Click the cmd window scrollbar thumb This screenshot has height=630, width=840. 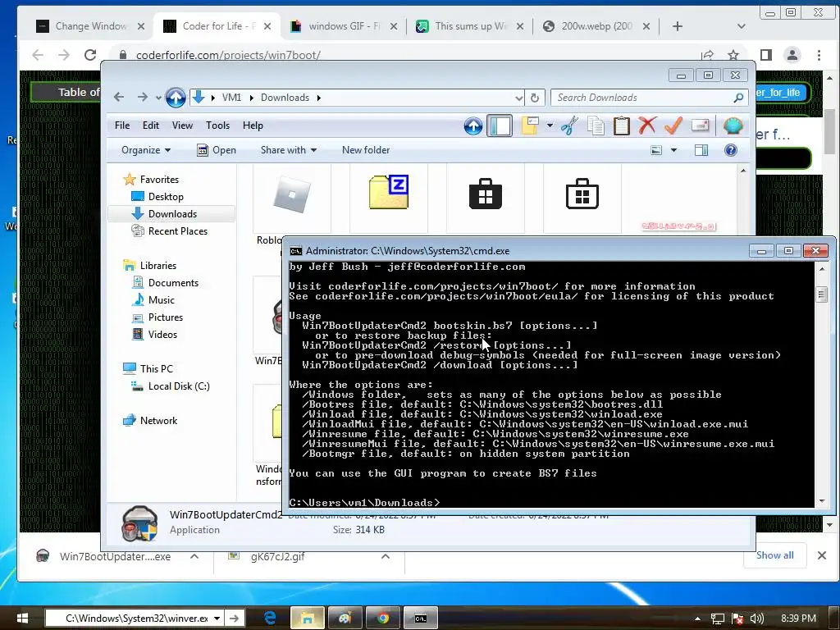822,294
